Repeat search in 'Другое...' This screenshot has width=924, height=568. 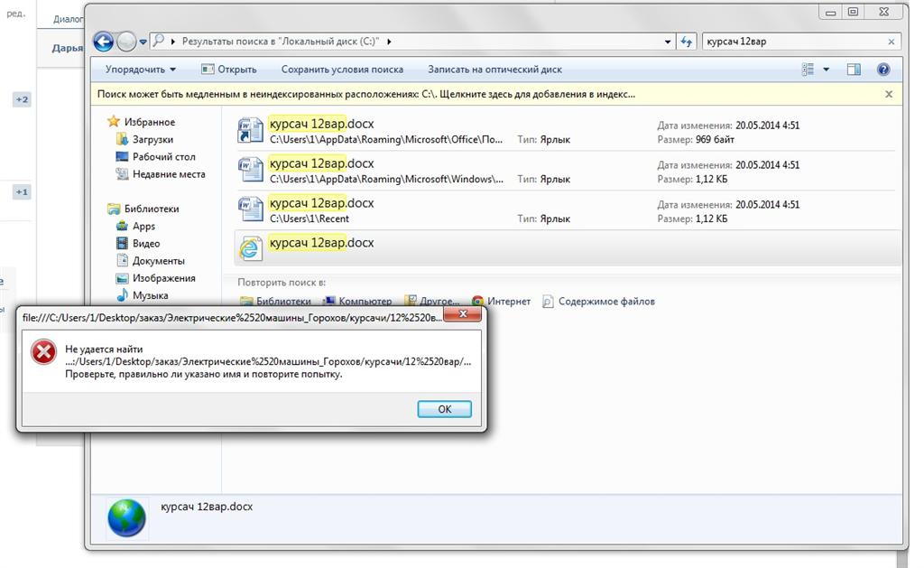click(432, 301)
